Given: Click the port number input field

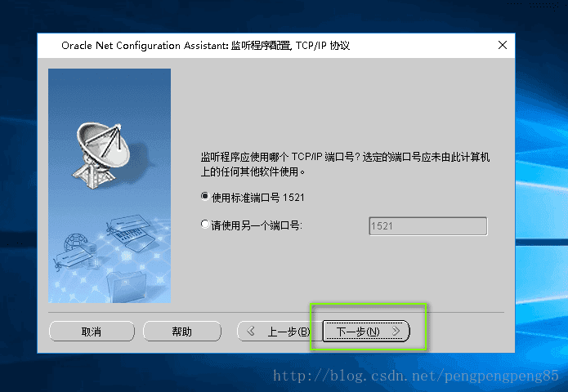Looking at the screenshot, I should coord(428,226).
